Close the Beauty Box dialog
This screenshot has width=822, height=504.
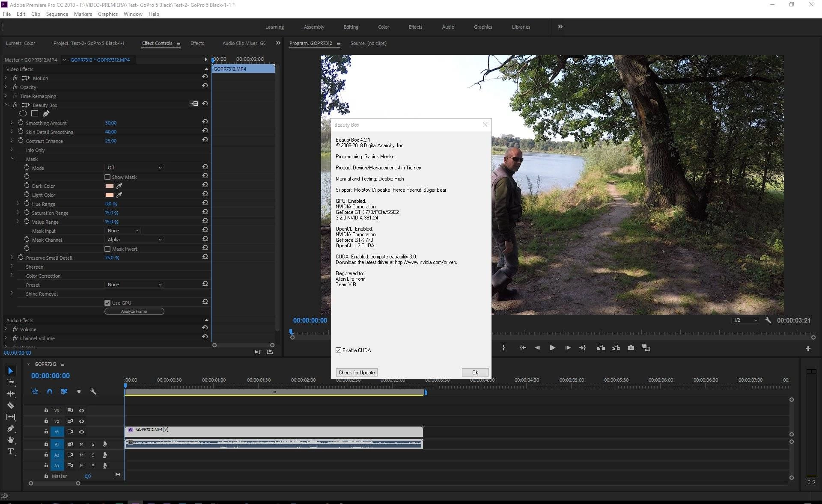coord(485,125)
